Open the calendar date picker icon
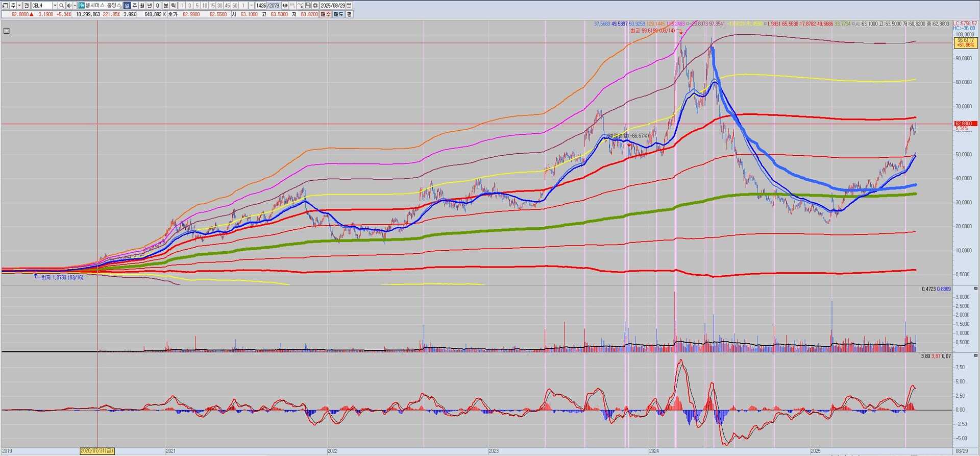Image resolution: width=980 pixels, height=456 pixels. [349, 6]
